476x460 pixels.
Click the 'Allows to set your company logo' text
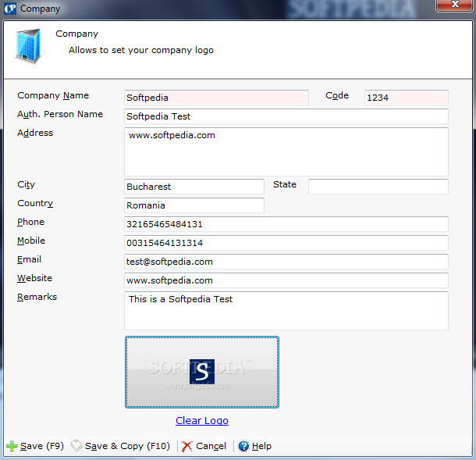click(x=141, y=50)
